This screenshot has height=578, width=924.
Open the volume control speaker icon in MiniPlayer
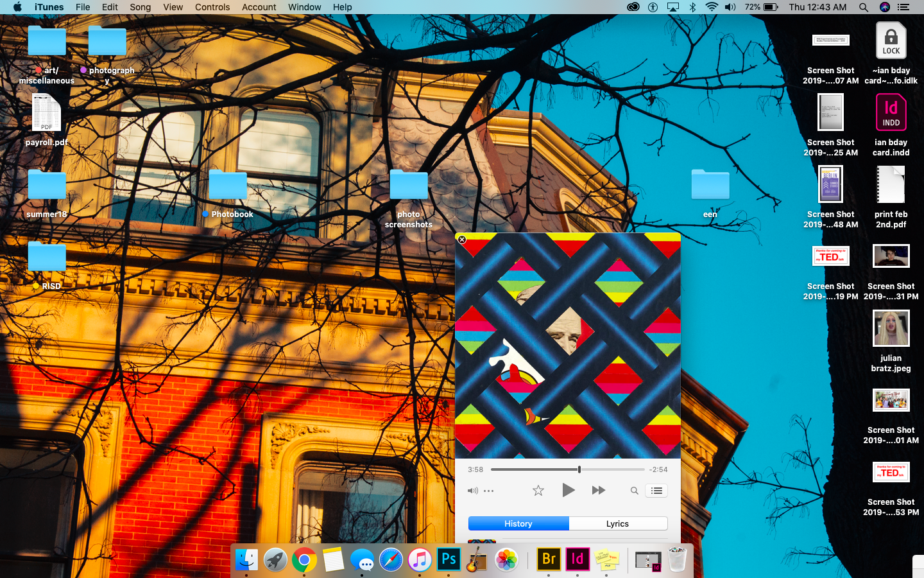[x=473, y=491]
